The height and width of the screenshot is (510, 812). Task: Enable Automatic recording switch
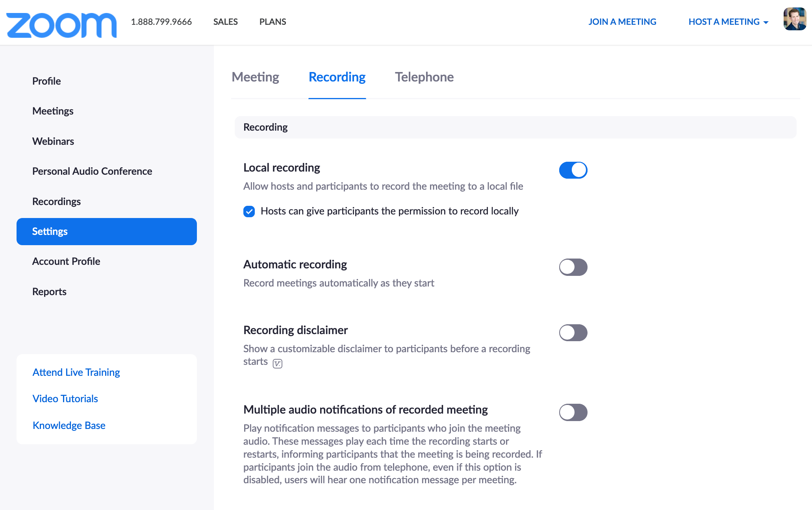pos(573,267)
